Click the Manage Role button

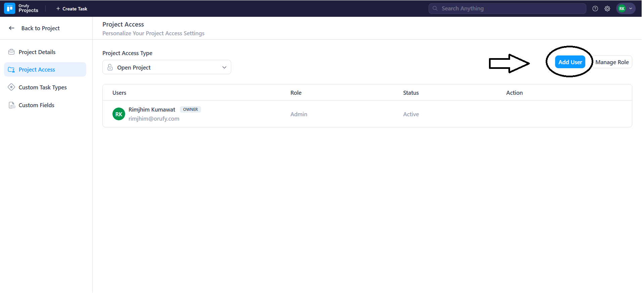pyautogui.click(x=612, y=62)
